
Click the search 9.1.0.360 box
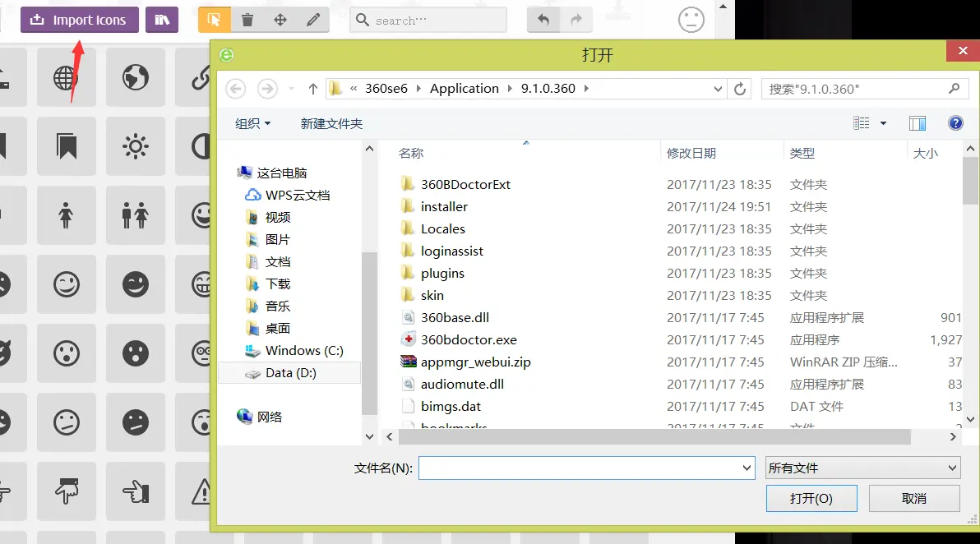864,89
